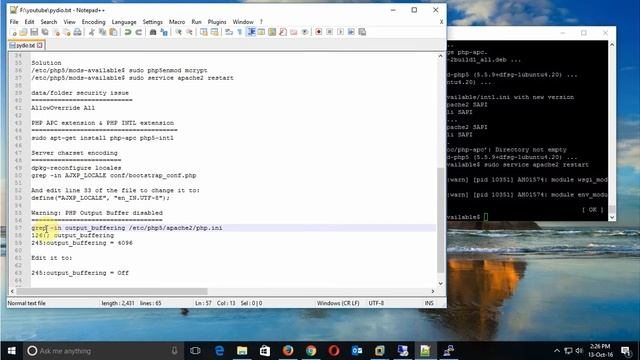Click the line '245:output_buffering = Off'

tap(80, 273)
